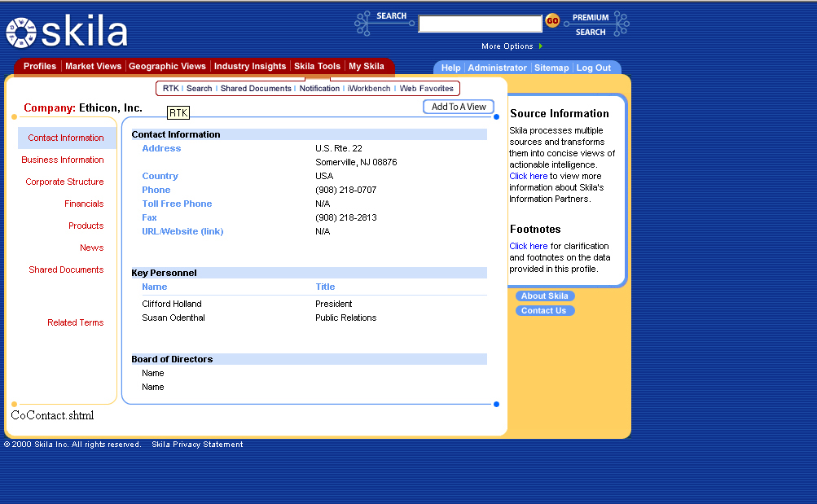This screenshot has width=817, height=504.
Task: Open the My Skila tab
Action: tap(367, 66)
